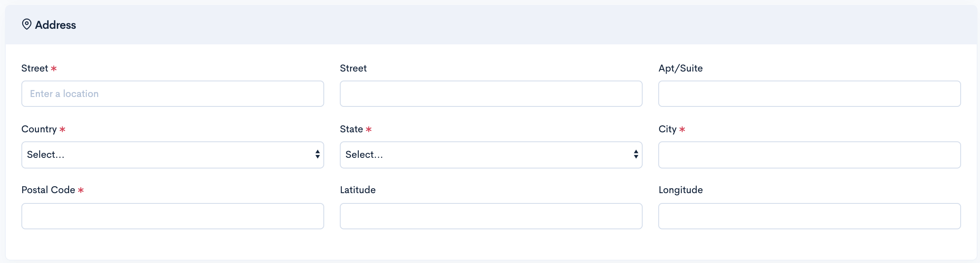
Task: Focus the Apt/Suite text field
Action: [x=809, y=94]
